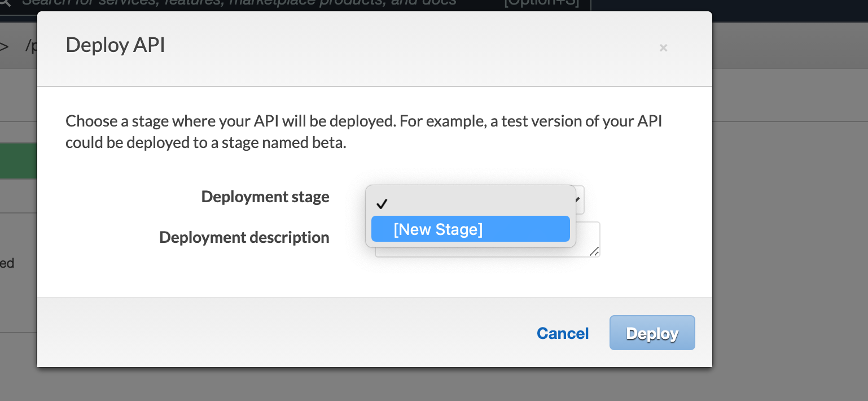The height and width of the screenshot is (401, 868).
Task: Click the green bar behind the dialog
Action: (x=18, y=160)
